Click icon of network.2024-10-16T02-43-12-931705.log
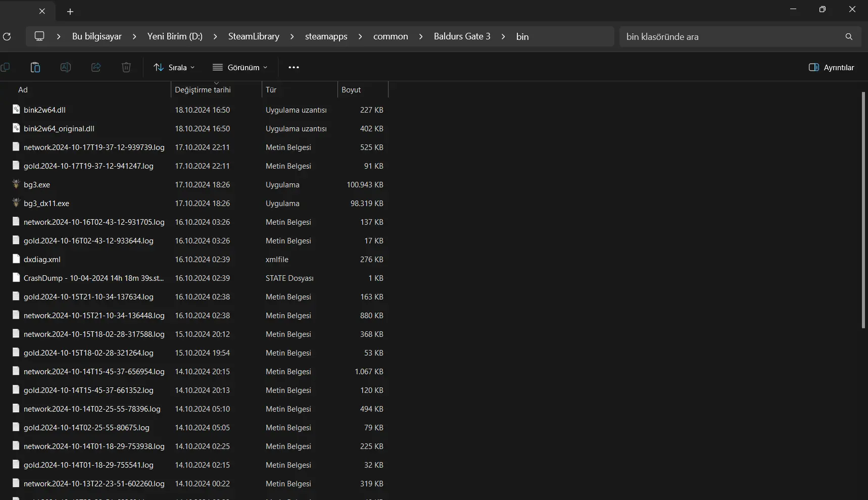The height and width of the screenshot is (500, 868). pyautogui.click(x=16, y=222)
